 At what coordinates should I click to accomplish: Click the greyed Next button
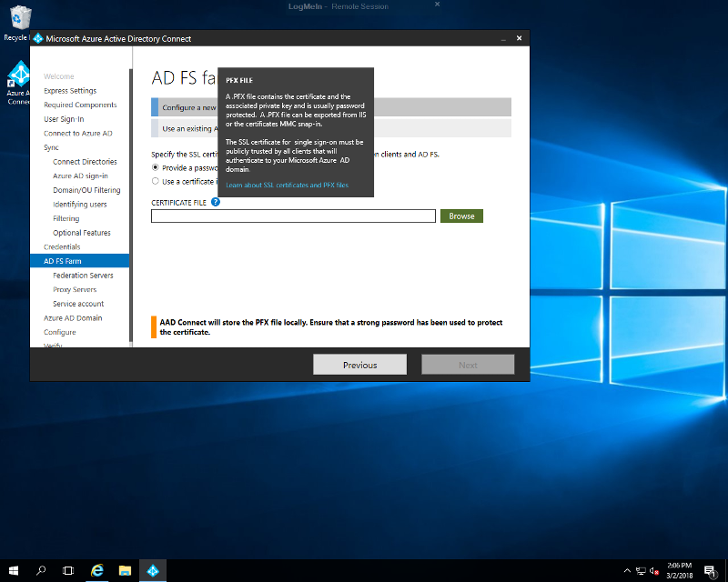468,365
